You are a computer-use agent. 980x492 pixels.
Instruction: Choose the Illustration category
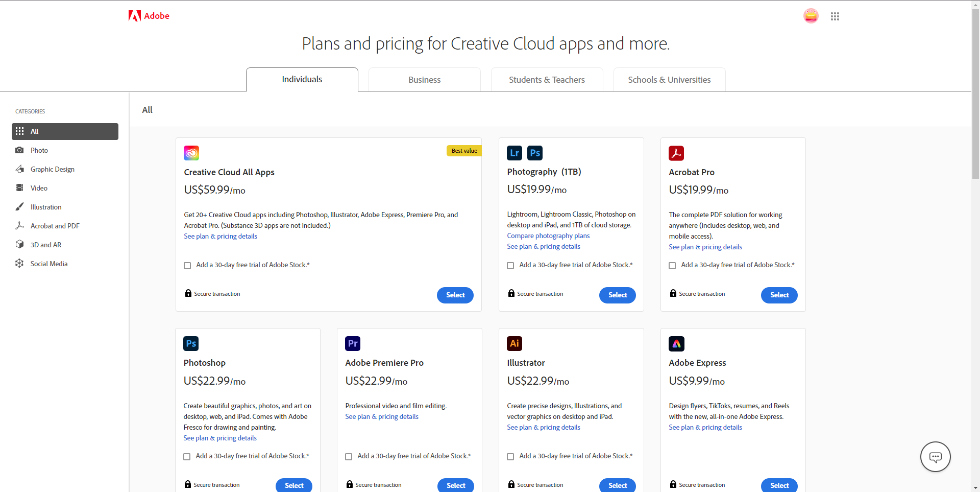65,207
